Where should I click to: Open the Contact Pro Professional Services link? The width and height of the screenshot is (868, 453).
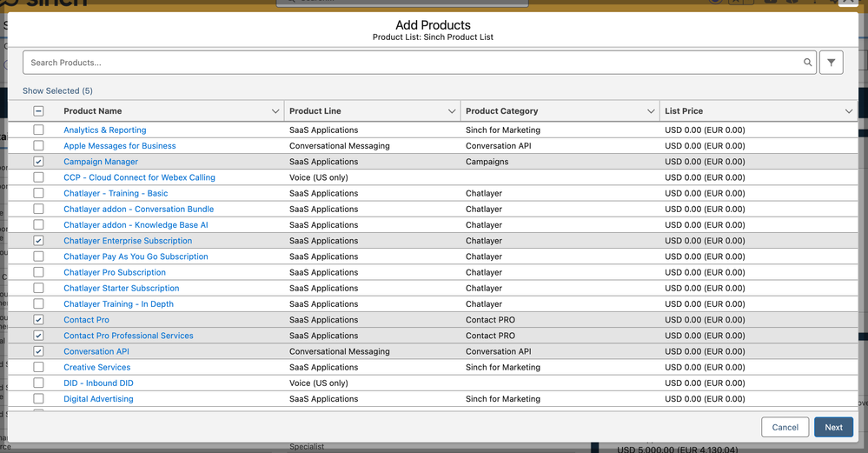click(x=128, y=336)
